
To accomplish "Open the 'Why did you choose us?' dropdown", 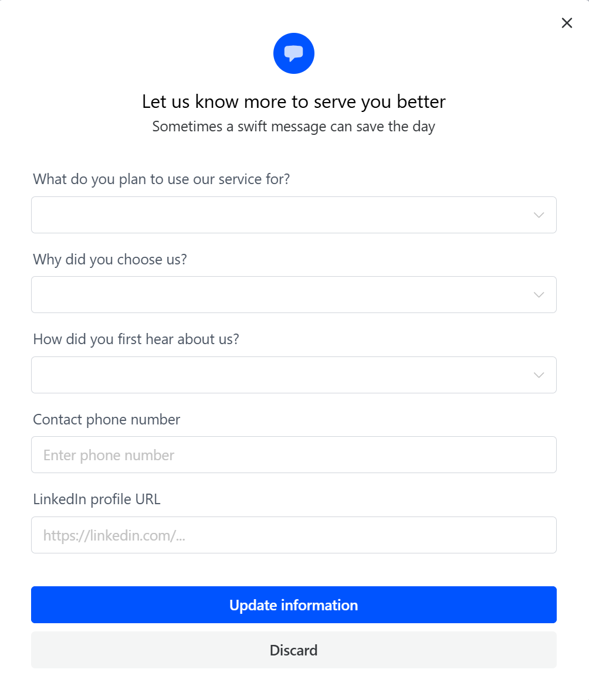I will click(282, 295).
